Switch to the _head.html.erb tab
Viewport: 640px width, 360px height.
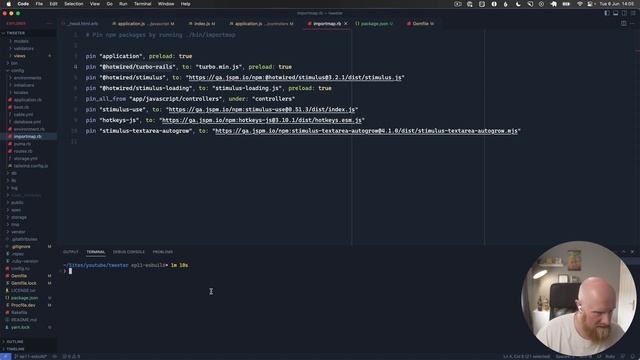pos(83,24)
